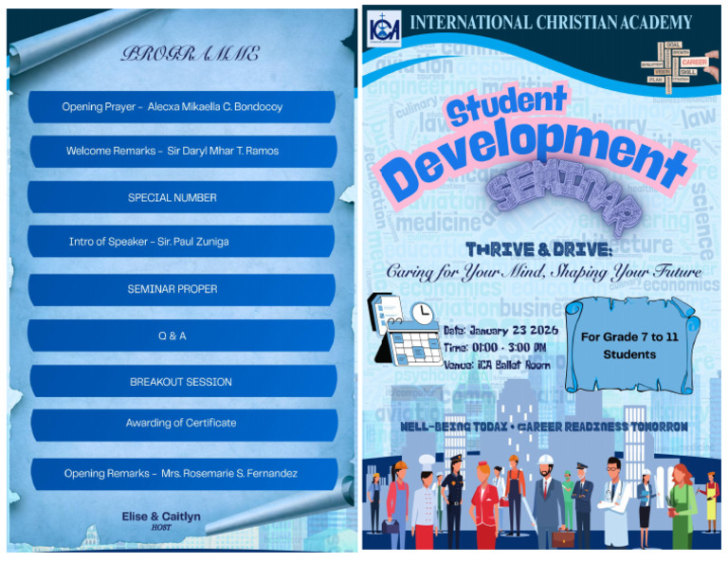Select the 'BREAKOUT SESSION' programme bar
Screen dimensions: 728x563
tap(183, 381)
